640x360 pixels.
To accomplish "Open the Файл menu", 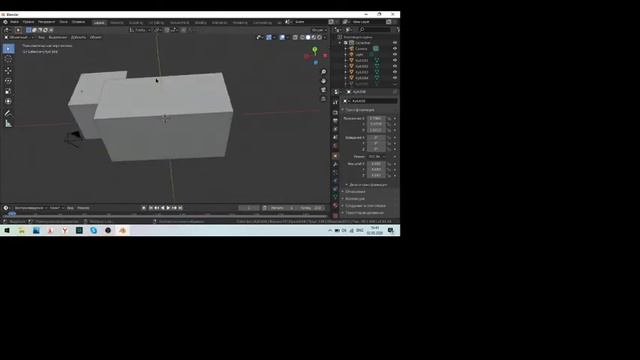I will (x=14, y=22).
